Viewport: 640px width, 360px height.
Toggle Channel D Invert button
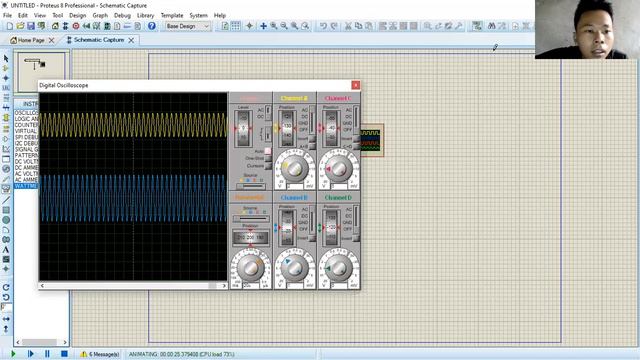(356, 238)
